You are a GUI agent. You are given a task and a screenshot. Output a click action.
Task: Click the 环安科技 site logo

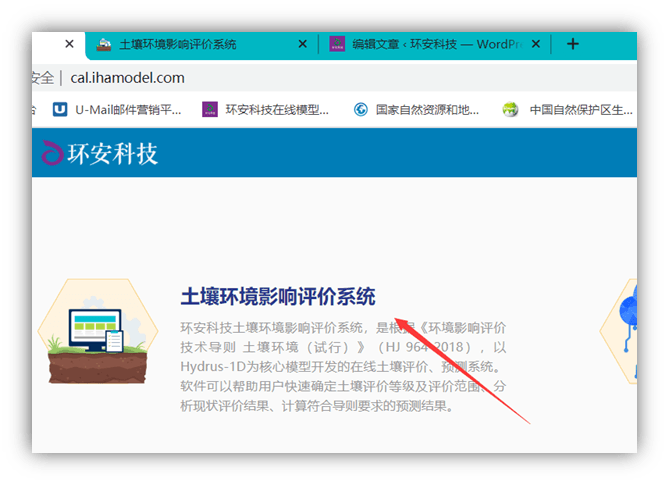tap(100, 154)
